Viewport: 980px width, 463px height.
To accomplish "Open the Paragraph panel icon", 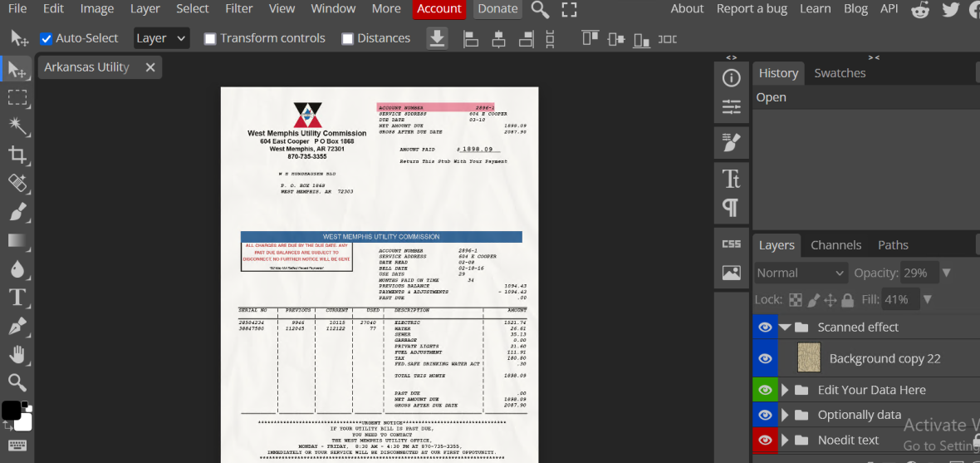I will (731, 207).
